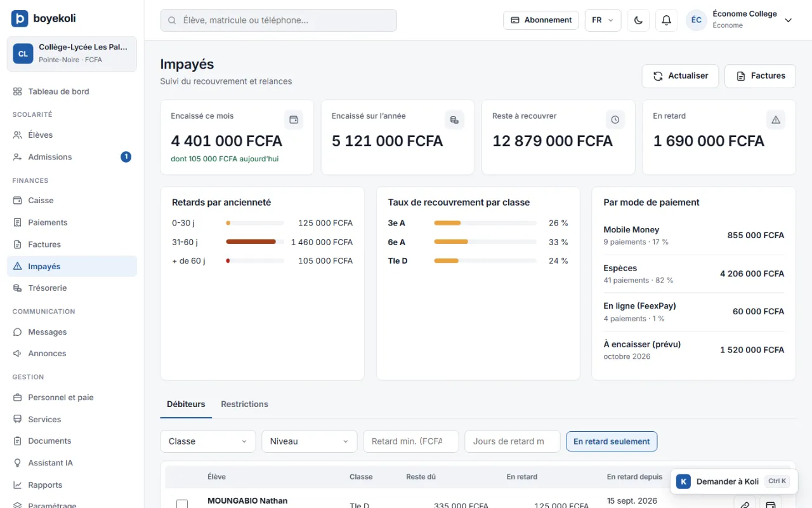The height and width of the screenshot is (508, 812).
Task: Open Assistant IA in sidebar
Action: 72,463
